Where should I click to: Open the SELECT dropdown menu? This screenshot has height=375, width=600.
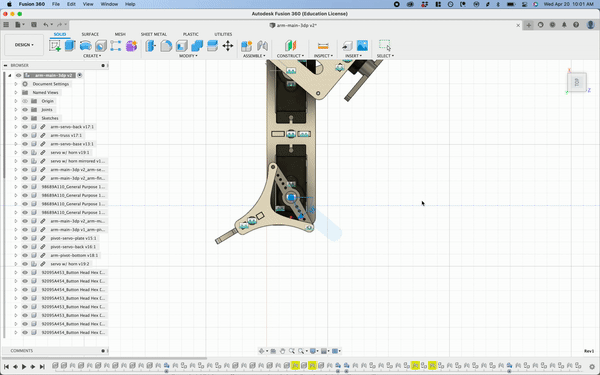point(385,56)
